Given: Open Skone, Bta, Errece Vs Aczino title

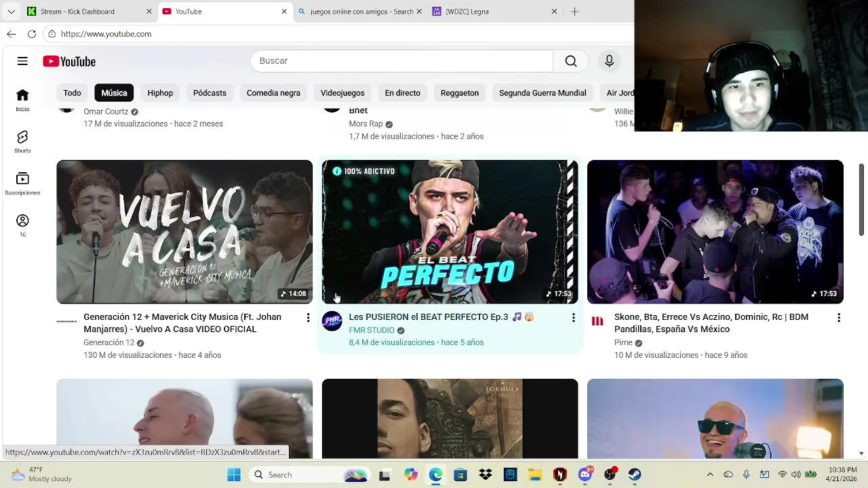Looking at the screenshot, I should (711, 323).
